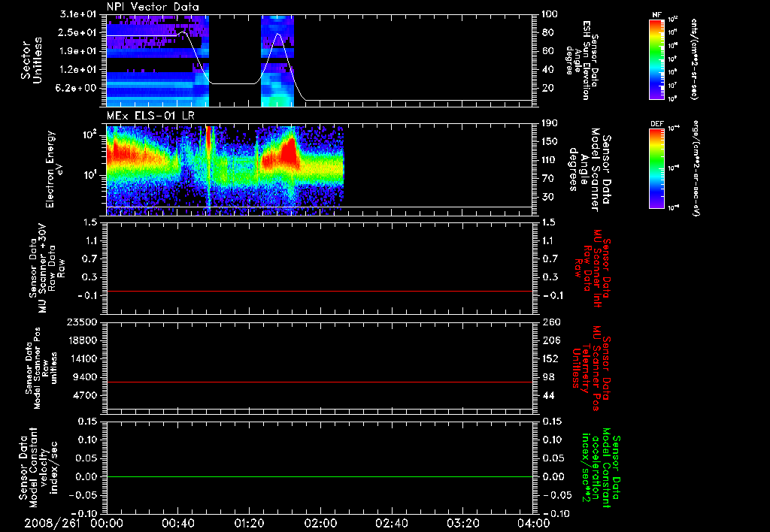
Task: Click the 206 telemetry axis tick
Action: [x=550, y=340]
